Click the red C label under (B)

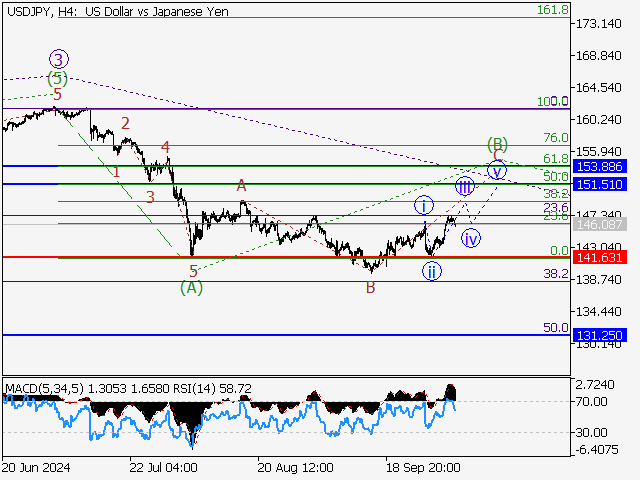pos(498,156)
